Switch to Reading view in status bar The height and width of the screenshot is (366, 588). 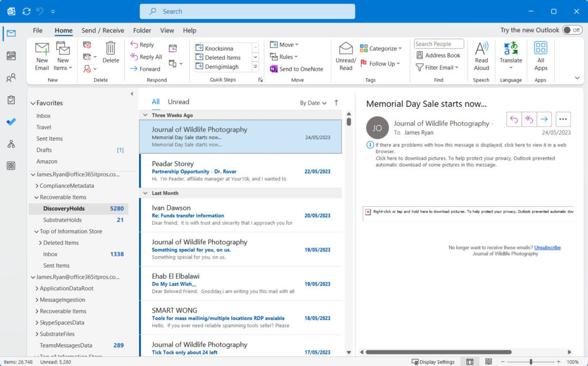pos(488,362)
